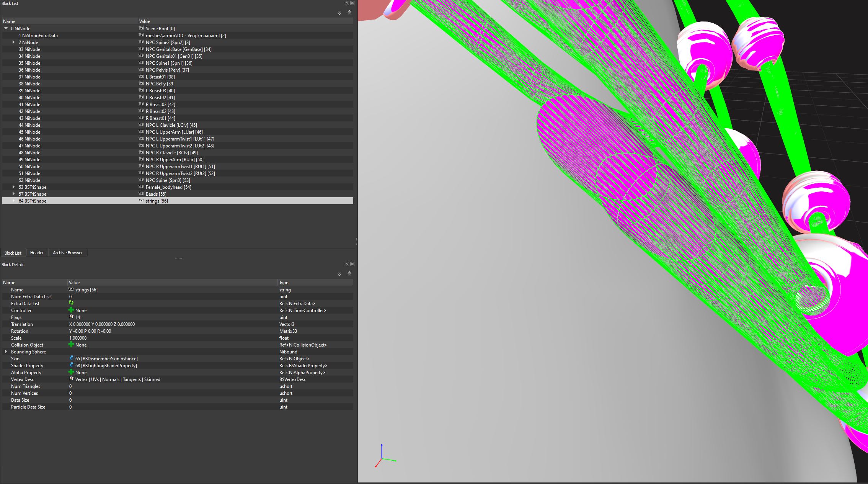This screenshot has height=484, width=868.
Task: Open the Archive Browser tab
Action: point(68,253)
